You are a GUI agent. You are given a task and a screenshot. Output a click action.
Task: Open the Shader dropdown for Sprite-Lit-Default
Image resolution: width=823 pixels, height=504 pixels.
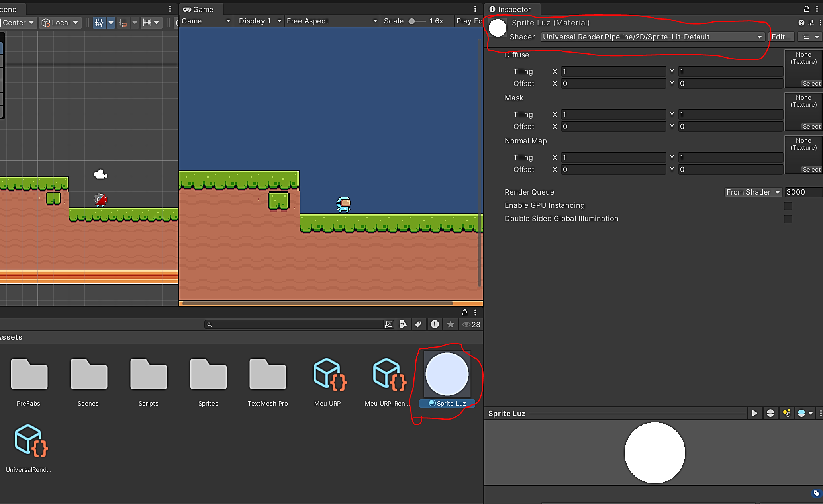click(652, 37)
